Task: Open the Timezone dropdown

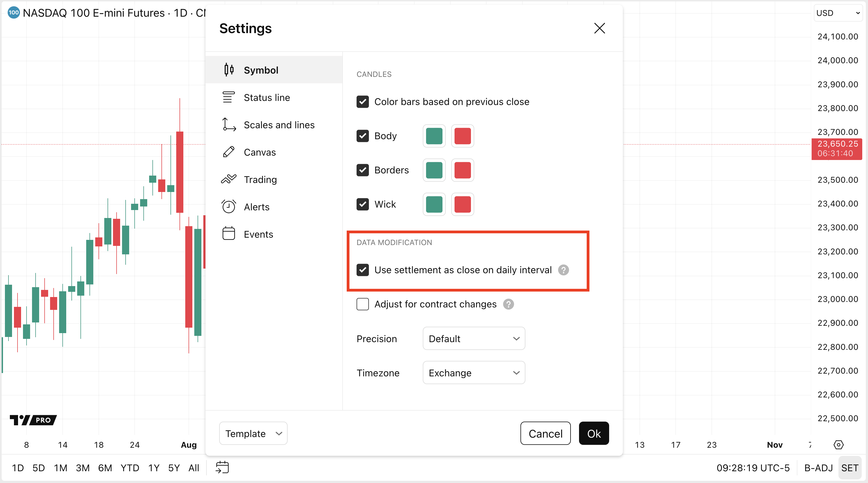Action: (x=473, y=373)
